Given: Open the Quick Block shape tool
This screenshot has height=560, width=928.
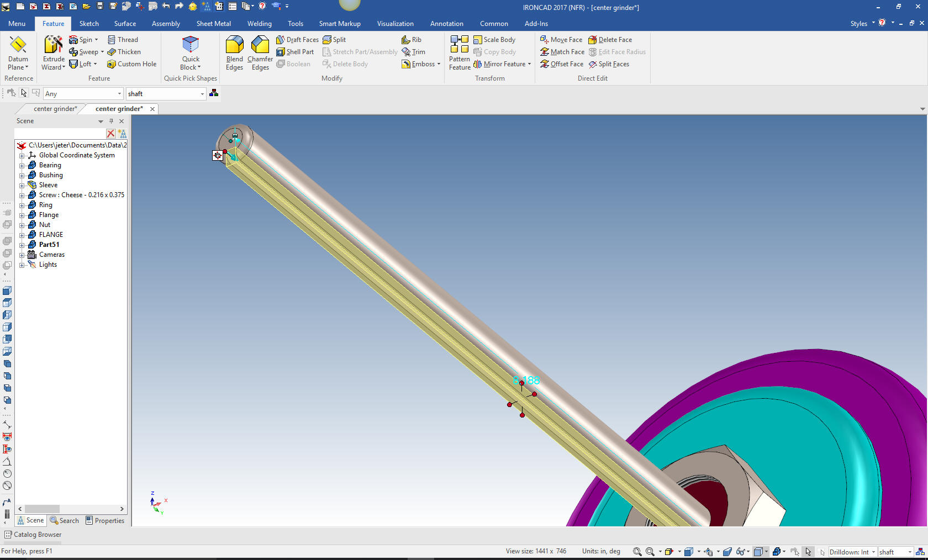Looking at the screenshot, I should pyautogui.click(x=191, y=52).
